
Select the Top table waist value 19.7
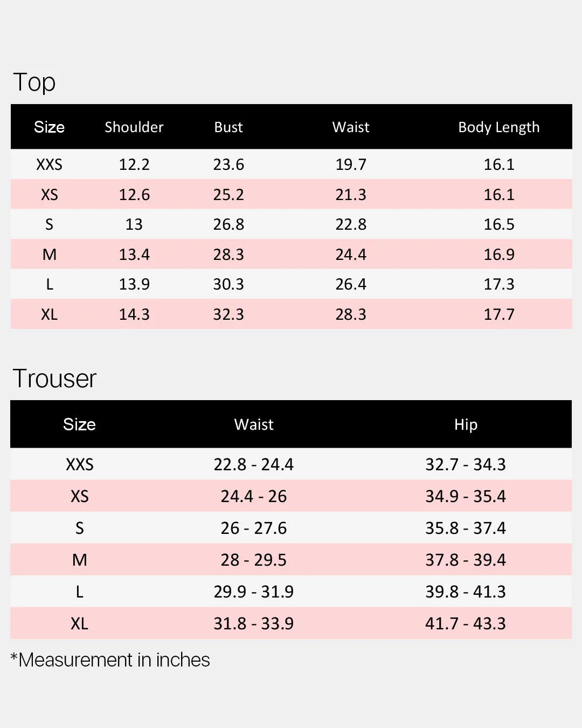351,164
